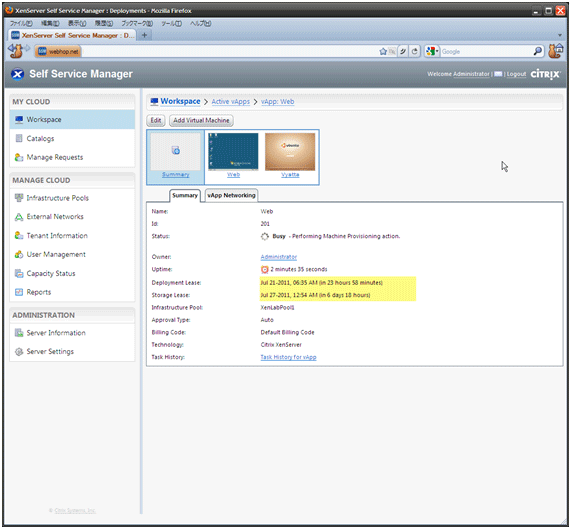Open the ファイル menu
The image size is (571, 529).
point(21,23)
